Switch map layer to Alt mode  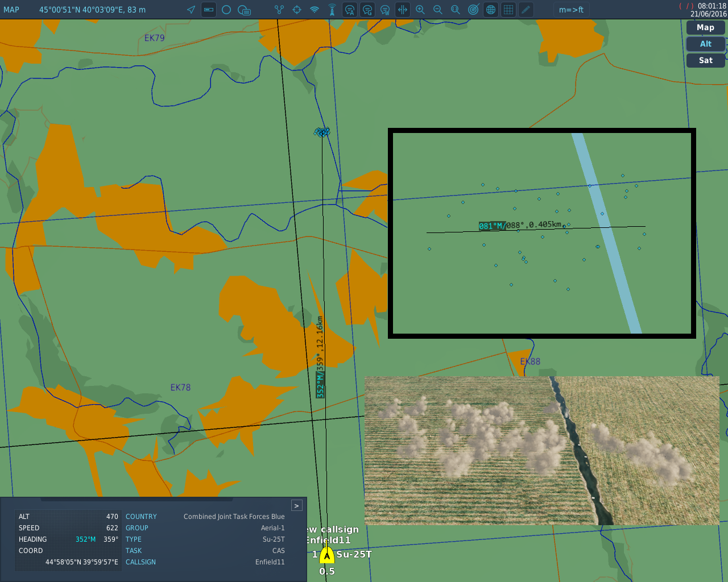click(705, 44)
